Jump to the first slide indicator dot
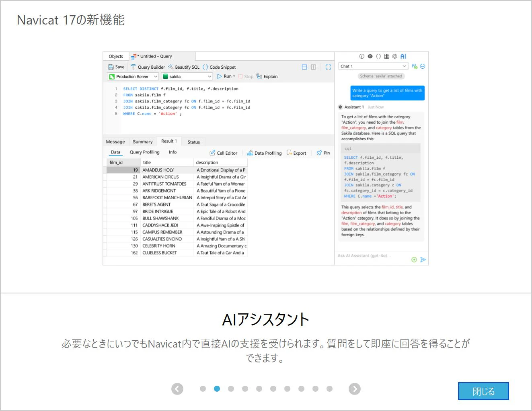This screenshot has width=532, height=411. [x=203, y=389]
